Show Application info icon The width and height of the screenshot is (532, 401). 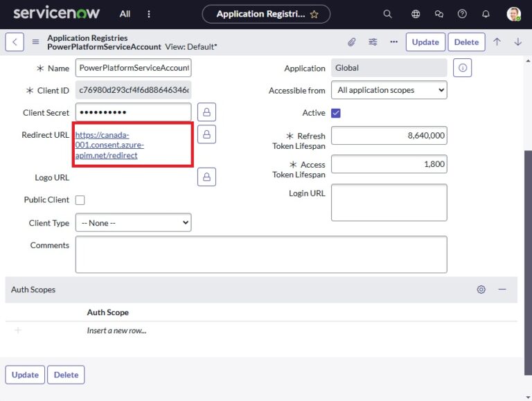point(463,68)
